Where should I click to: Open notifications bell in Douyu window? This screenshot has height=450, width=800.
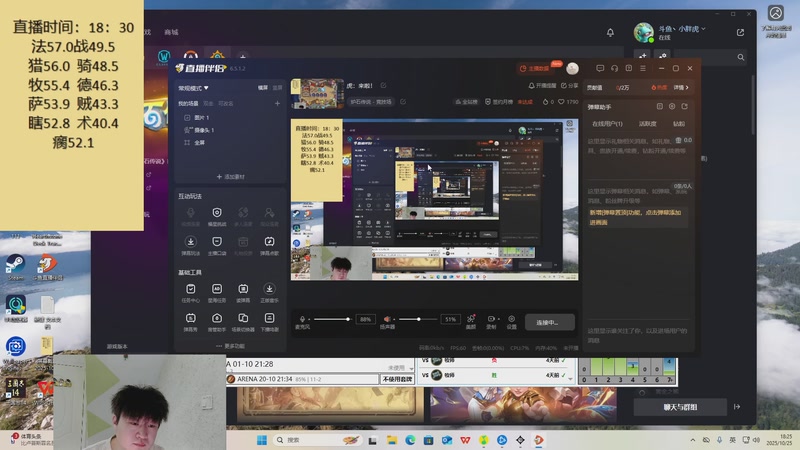(610, 33)
